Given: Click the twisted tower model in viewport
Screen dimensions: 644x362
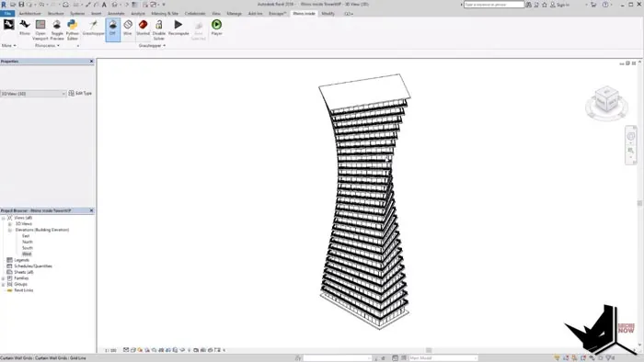Looking at the screenshot, I should 364,201.
